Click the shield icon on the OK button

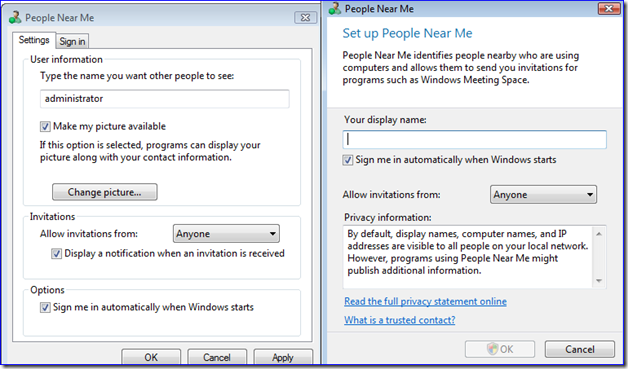tap(493, 349)
